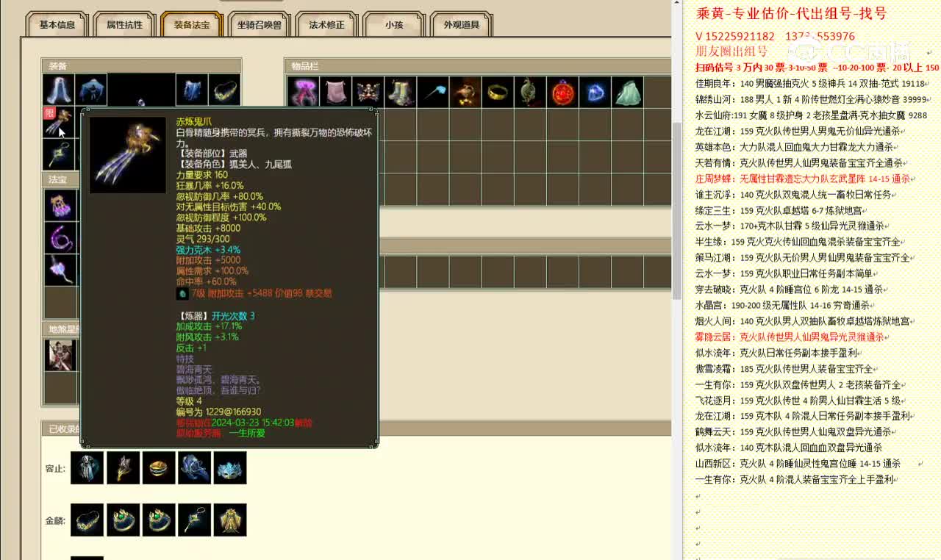Click the 朋友圈出组号 red text
The image size is (941, 560).
pyautogui.click(x=731, y=51)
